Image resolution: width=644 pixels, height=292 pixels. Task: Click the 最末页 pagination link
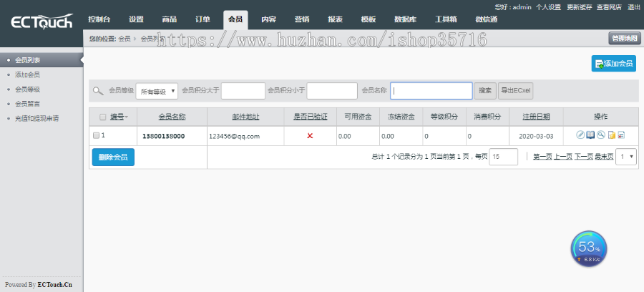coord(604,157)
